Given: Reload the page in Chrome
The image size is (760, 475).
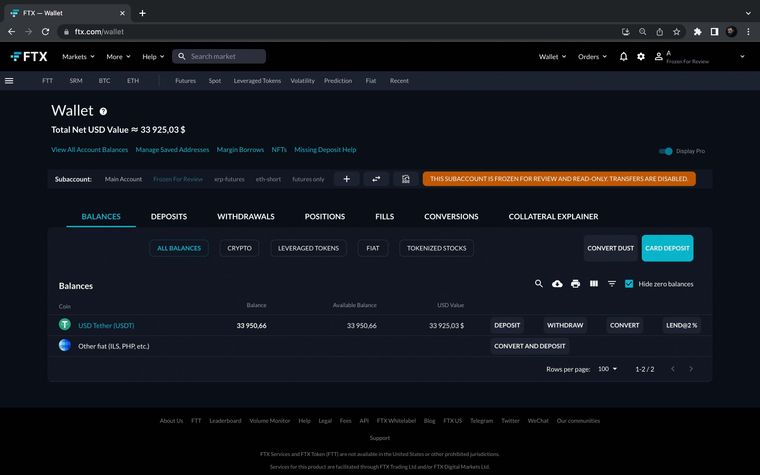Looking at the screenshot, I should (45, 32).
